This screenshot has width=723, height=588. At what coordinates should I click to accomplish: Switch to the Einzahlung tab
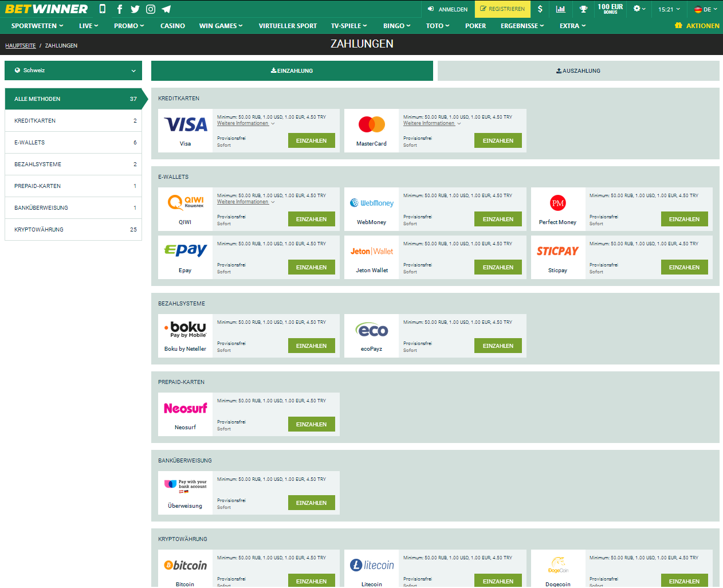pos(292,70)
